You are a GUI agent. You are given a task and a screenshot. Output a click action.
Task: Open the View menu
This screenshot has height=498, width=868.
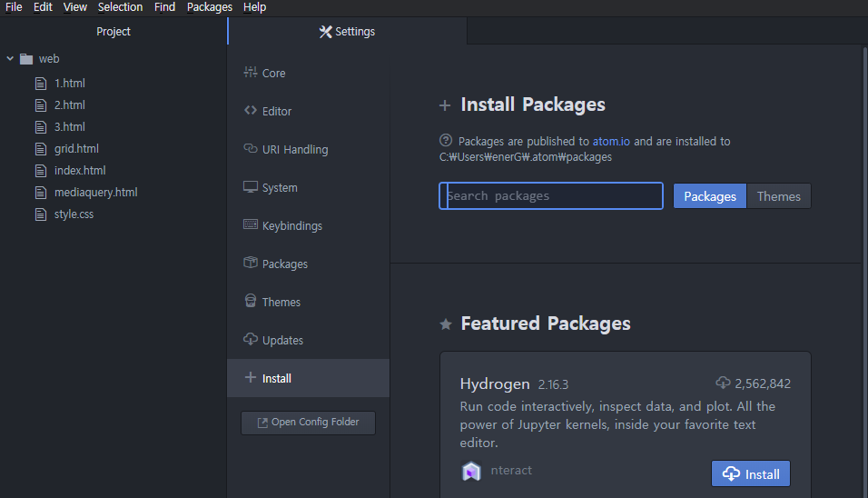tap(74, 7)
